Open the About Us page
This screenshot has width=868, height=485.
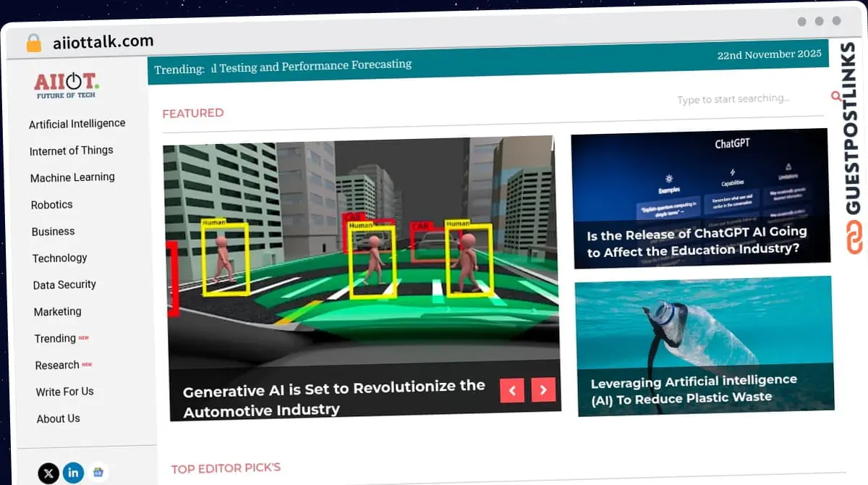point(59,418)
